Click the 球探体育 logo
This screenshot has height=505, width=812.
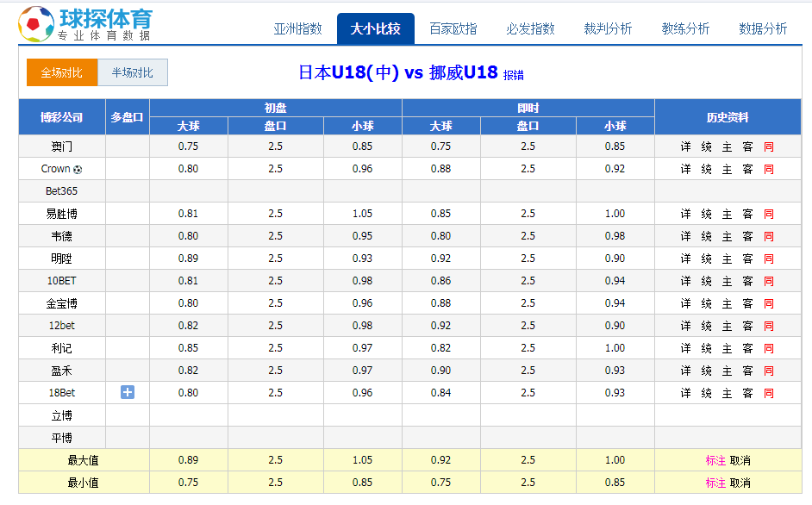point(85,24)
